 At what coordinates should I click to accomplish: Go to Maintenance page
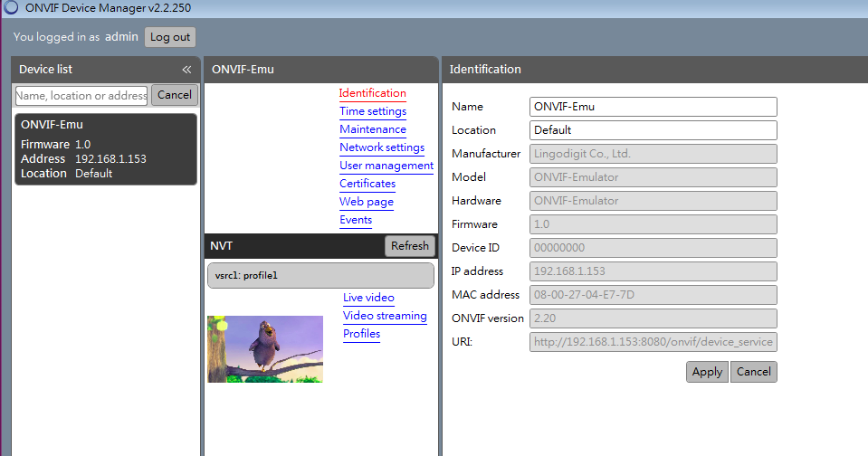pos(373,129)
